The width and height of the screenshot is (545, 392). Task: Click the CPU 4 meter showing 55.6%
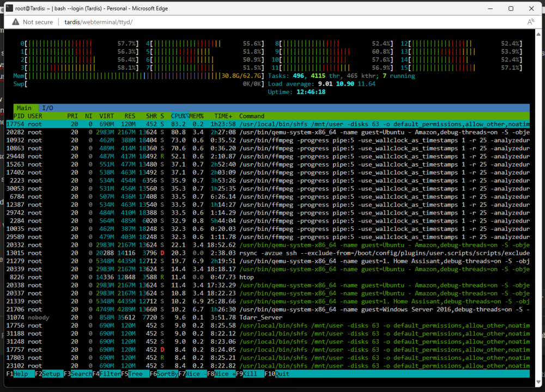click(x=205, y=44)
